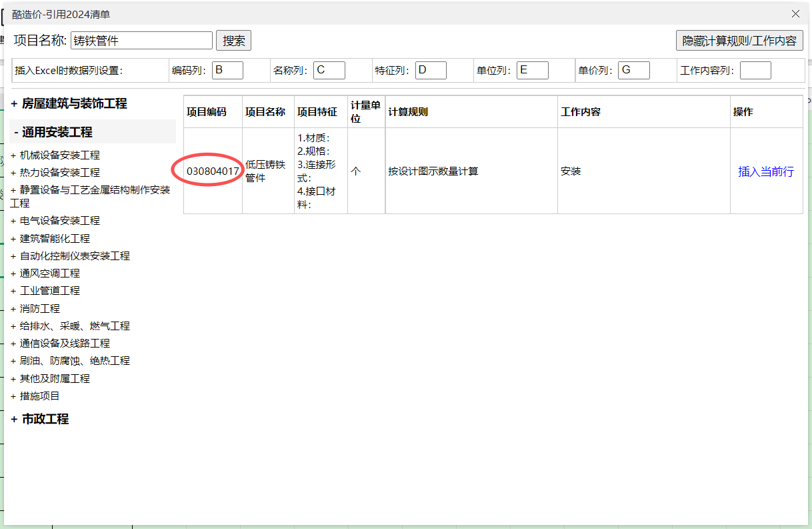Click the 搜索 button
812x529 pixels.
click(234, 41)
